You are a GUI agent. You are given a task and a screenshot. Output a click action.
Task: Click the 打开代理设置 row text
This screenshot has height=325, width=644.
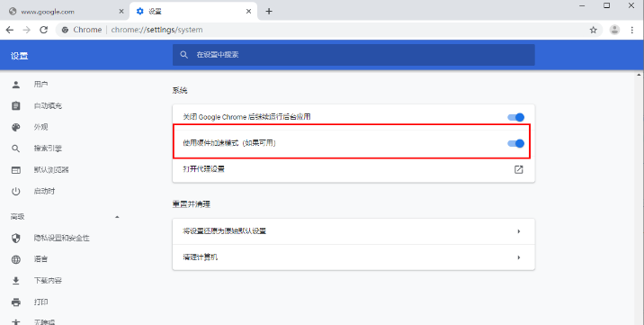coord(203,169)
